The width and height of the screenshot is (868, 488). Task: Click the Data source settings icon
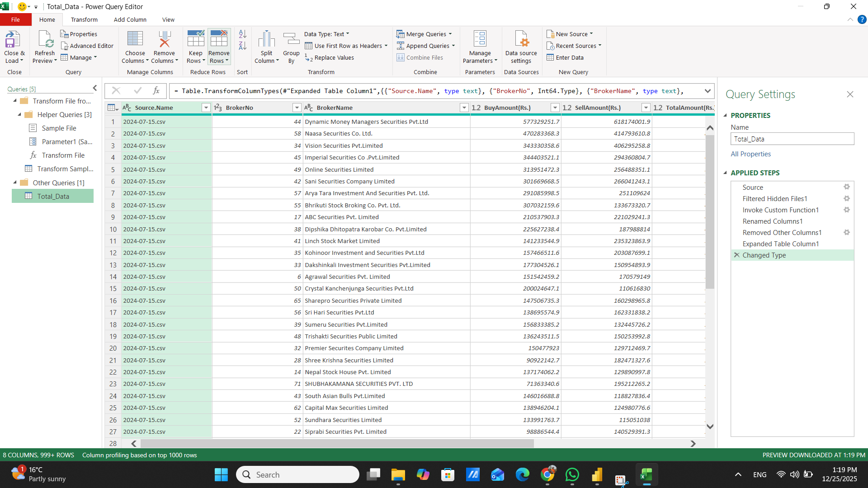pyautogui.click(x=521, y=46)
